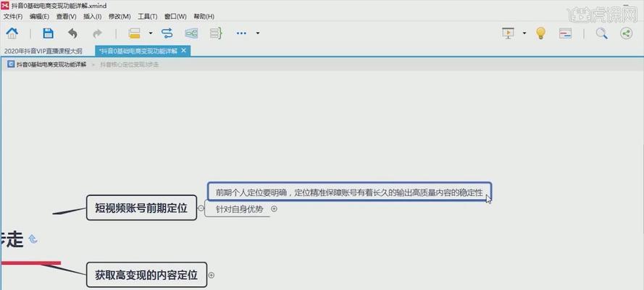Select subtopic 针对自身优势
Screen dimensions: 644x290
point(239,209)
